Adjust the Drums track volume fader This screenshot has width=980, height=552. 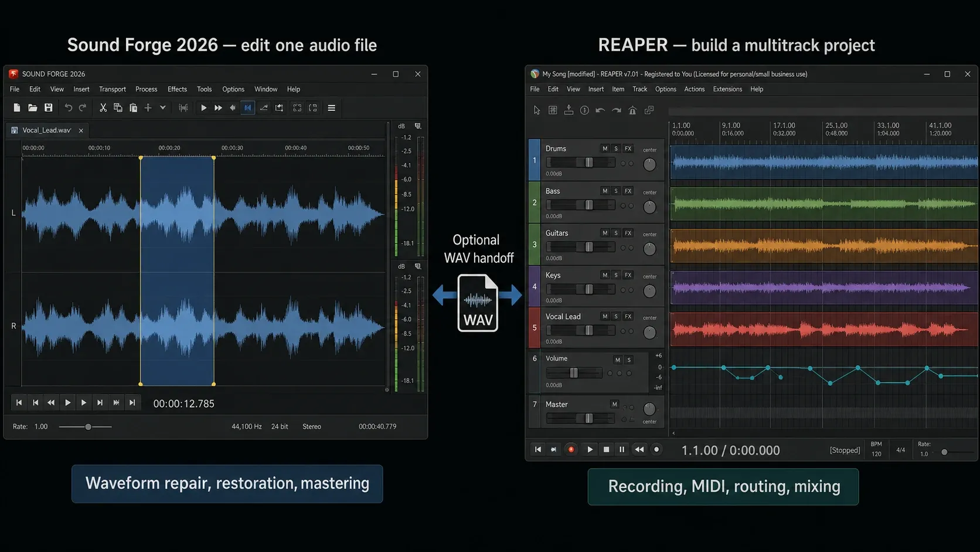coord(589,163)
